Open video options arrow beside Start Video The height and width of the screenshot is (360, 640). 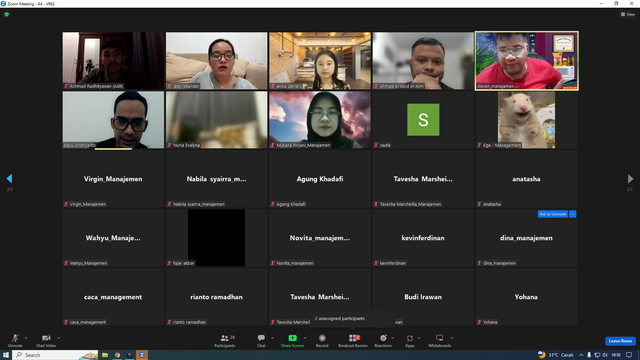(x=58, y=338)
